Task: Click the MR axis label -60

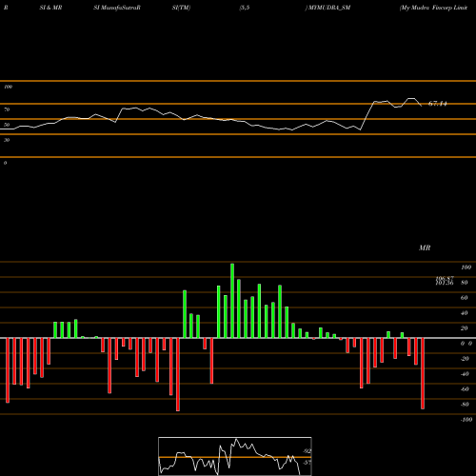Action: pos(465,389)
